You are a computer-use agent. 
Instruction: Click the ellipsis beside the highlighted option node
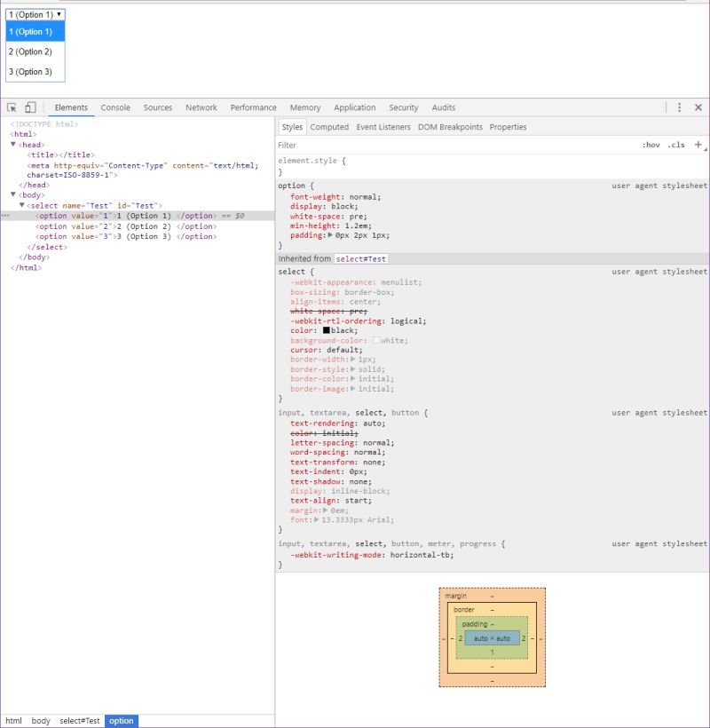coord(6,215)
